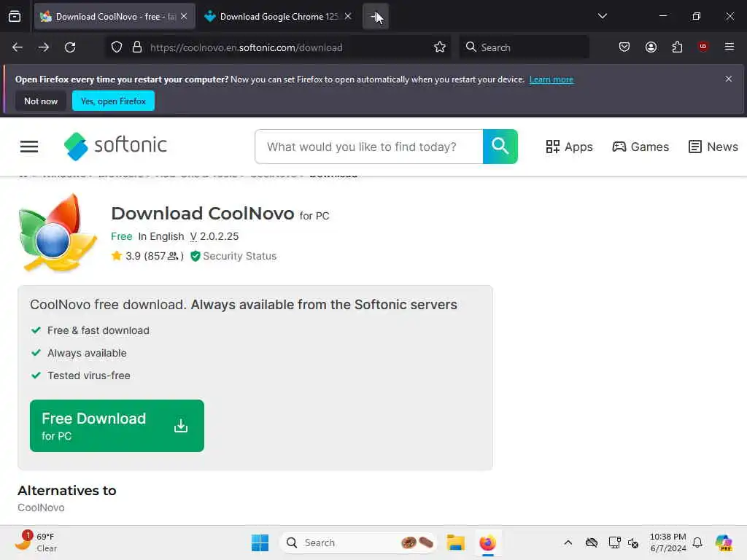
Task: Open tracking protection shield info
Action: click(x=117, y=47)
